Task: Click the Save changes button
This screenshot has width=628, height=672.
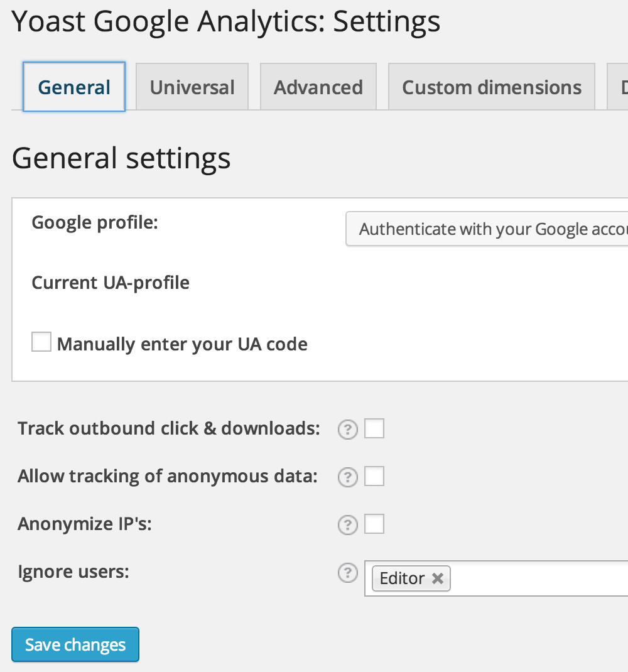Action: click(x=75, y=644)
